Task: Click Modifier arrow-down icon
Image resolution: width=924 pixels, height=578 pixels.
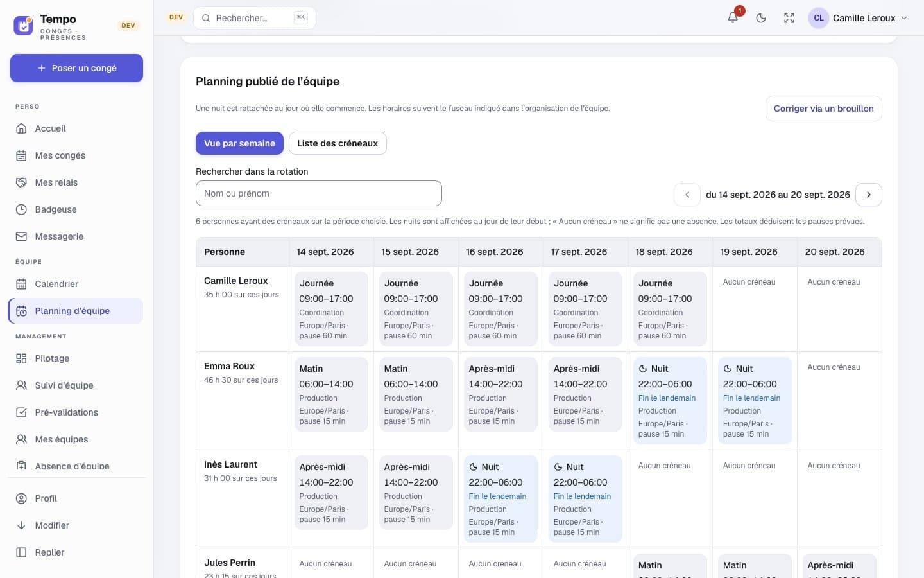Action: [x=21, y=525]
